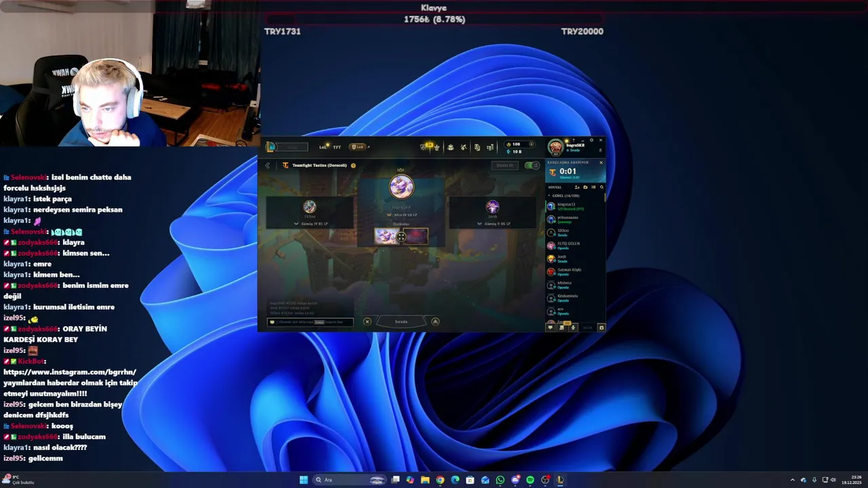Click the 193oo party member card
The height and width of the screenshot is (488, 868).
click(310, 211)
